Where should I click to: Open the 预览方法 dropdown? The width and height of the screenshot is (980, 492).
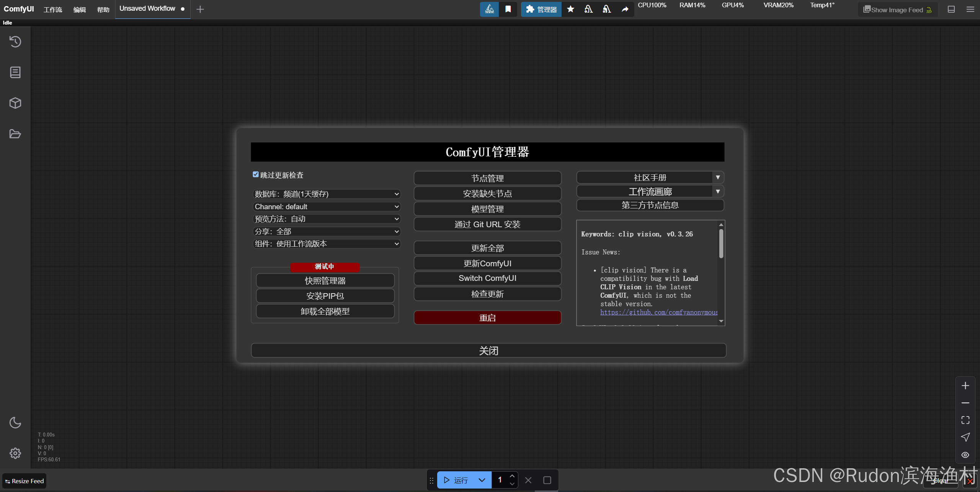327,219
